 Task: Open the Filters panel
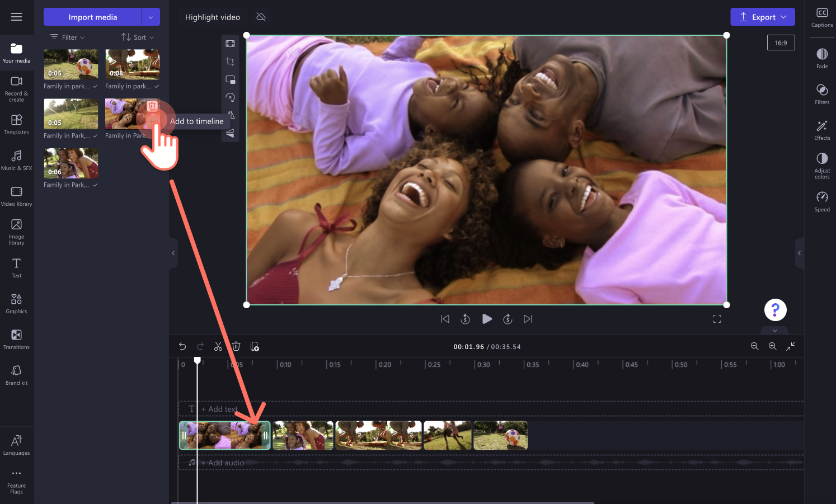821,94
